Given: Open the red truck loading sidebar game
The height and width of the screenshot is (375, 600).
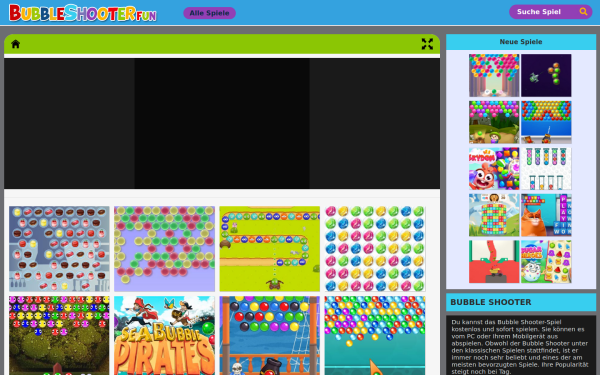Looking at the screenshot, I should 494,262.
